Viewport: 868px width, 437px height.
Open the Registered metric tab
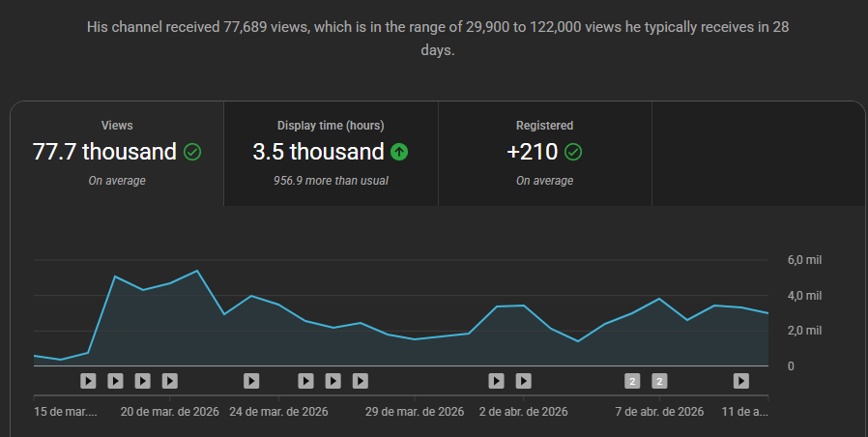545,154
